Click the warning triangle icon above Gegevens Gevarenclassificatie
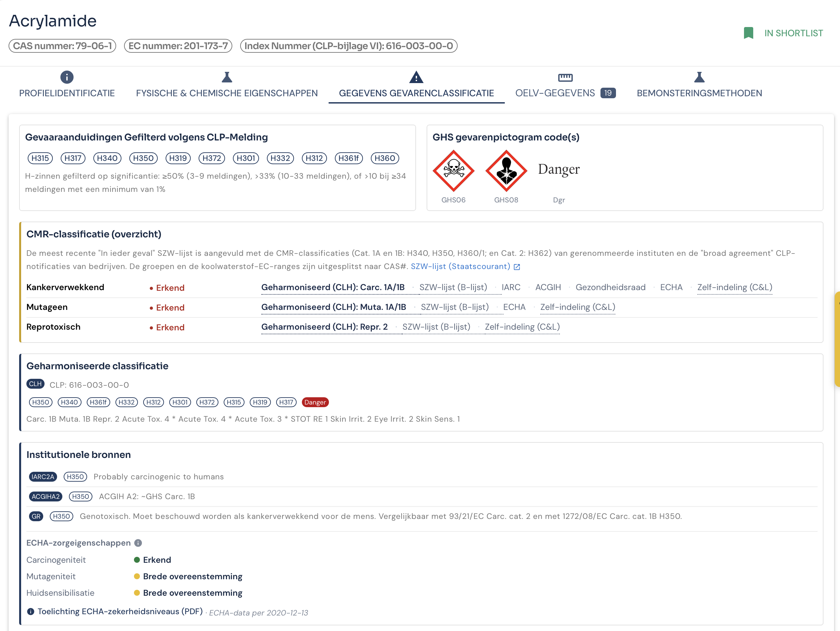Screen dimensions: 840x631 tap(416, 77)
